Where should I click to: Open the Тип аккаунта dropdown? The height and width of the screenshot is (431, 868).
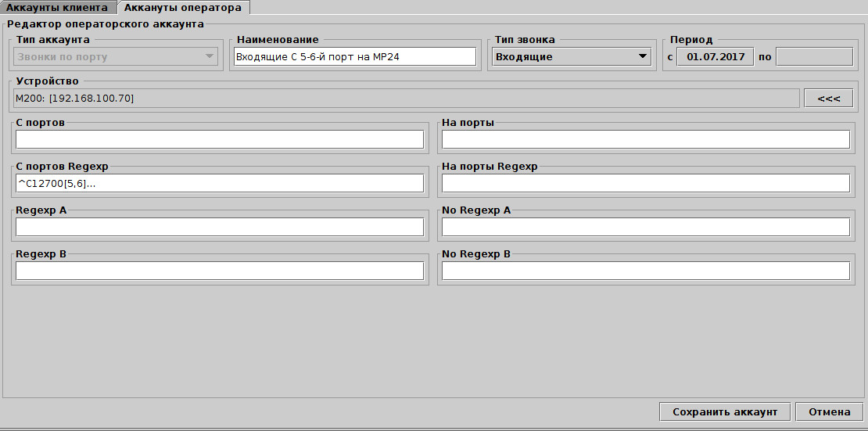click(x=209, y=56)
